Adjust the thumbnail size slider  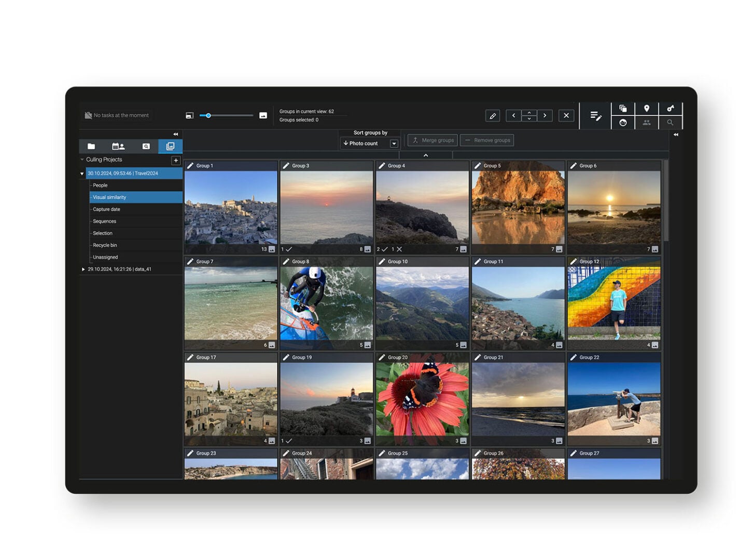209,116
